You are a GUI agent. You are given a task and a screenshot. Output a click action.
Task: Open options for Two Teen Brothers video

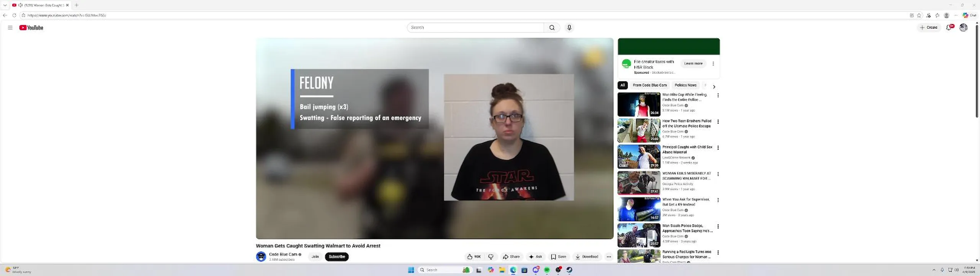pyautogui.click(x=718, y=122)
